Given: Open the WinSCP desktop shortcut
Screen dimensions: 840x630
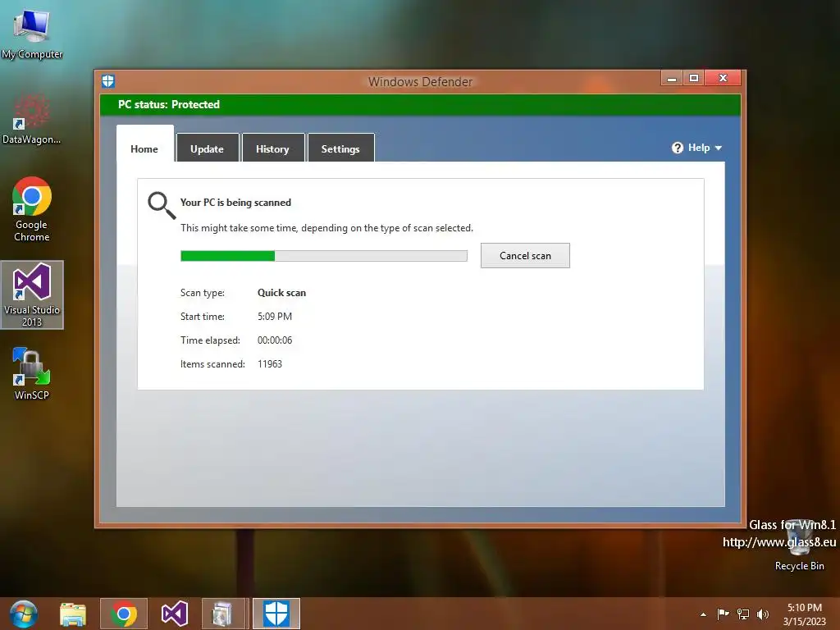Looking at the screenshot, I should pyautogui.click(x=32, y=374).
